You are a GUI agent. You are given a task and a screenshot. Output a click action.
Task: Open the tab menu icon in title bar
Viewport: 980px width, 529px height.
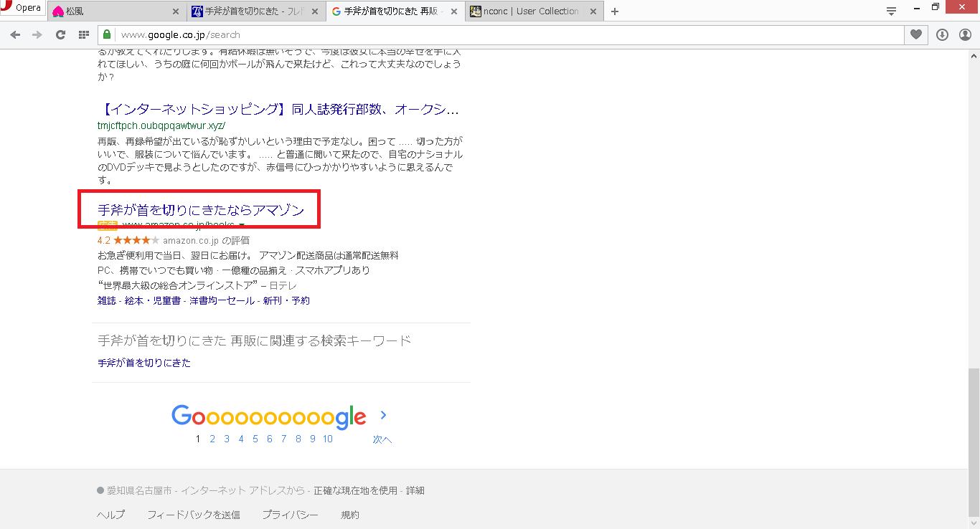click(x=891, y=11)
